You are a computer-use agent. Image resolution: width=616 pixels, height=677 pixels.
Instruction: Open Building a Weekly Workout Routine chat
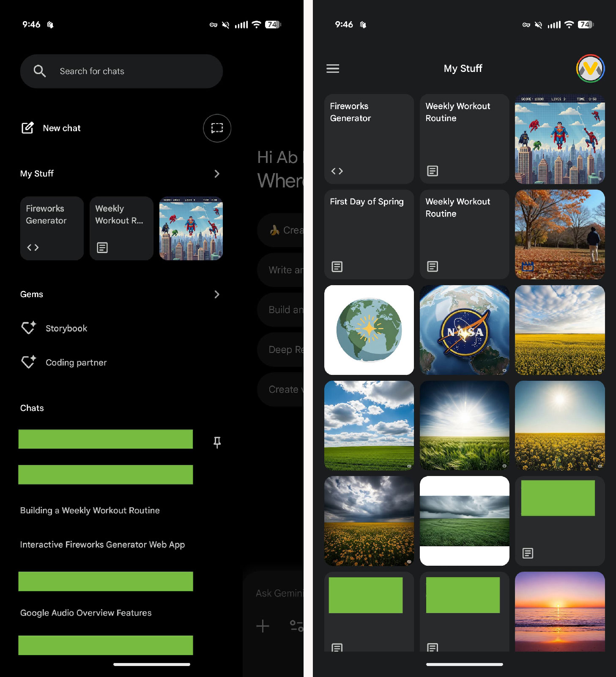(x=90, y=511)
